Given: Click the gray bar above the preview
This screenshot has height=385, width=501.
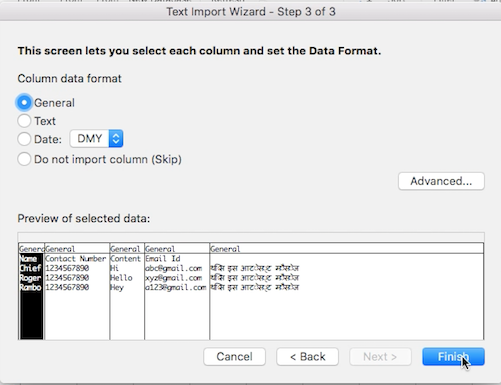Looking at the screenshot, I should tap(251, 237).
